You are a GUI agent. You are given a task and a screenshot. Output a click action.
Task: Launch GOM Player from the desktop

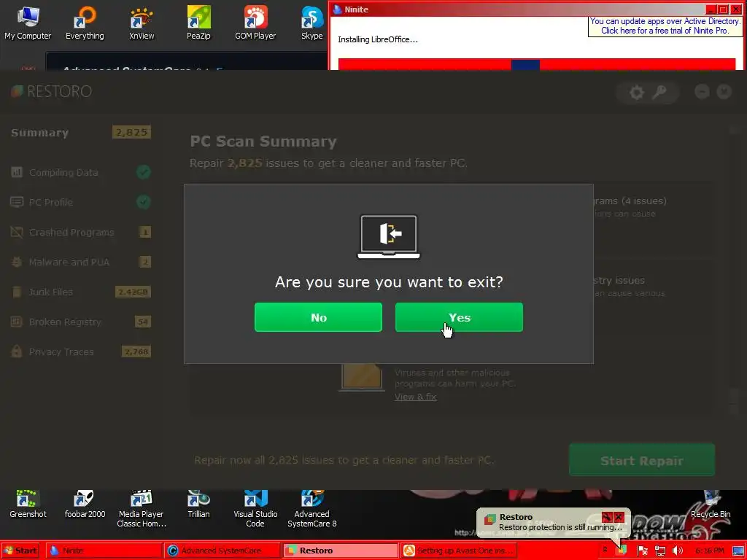point(255,23)
